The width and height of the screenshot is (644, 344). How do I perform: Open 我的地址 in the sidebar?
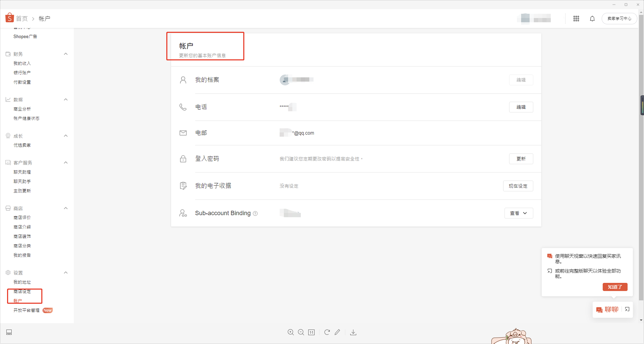coord(22,282)
